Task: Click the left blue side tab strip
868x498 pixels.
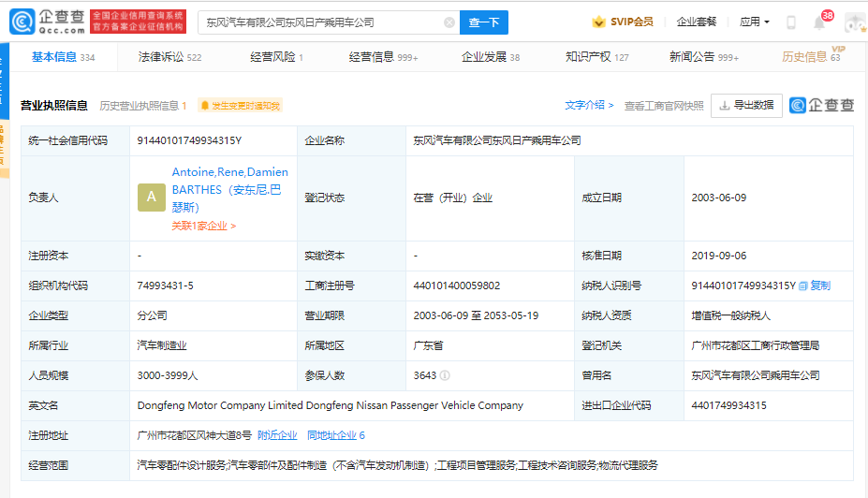Action: pyautogui.click(x=5, y=81)
